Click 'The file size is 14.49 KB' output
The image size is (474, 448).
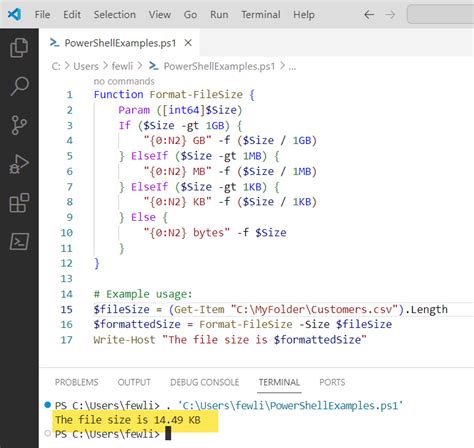[128, 420]
